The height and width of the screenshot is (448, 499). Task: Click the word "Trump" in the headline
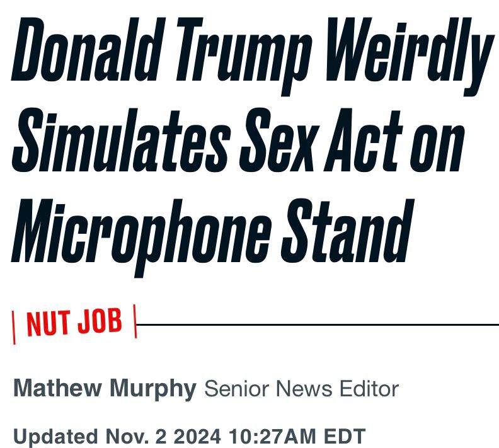243,57
